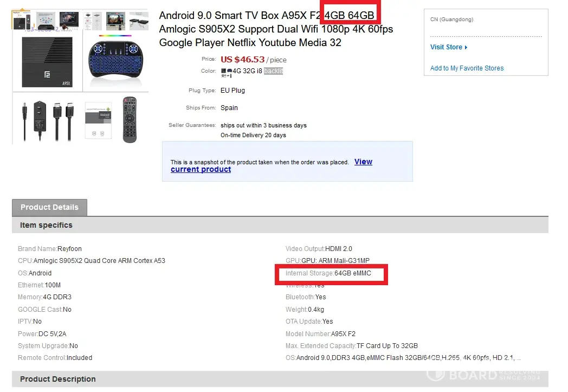Click the A95X TV box product image
This screenshot has width=568, height=392.
click(x=48, y=62)
